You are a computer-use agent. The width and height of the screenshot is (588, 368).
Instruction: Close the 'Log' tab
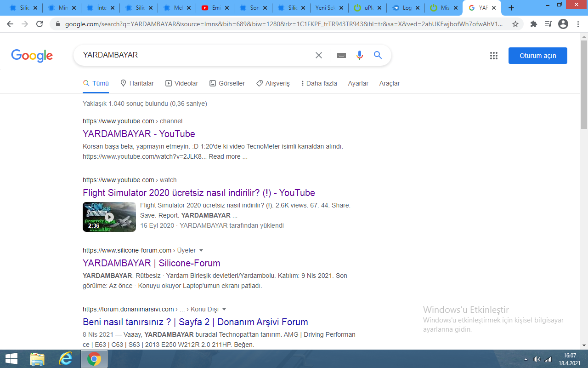click(x=417, y=8)
